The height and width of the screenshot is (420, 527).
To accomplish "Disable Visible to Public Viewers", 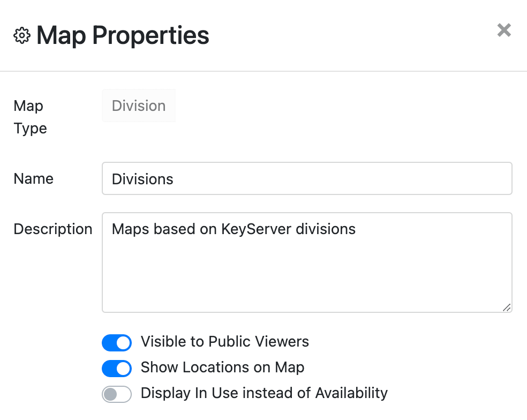I will click(x=117, y=343).
